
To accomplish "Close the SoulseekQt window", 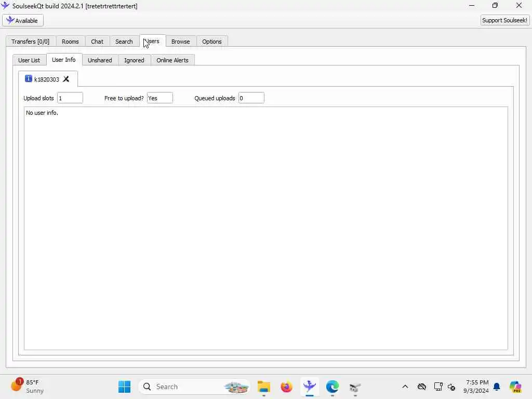I will [519, 5].
